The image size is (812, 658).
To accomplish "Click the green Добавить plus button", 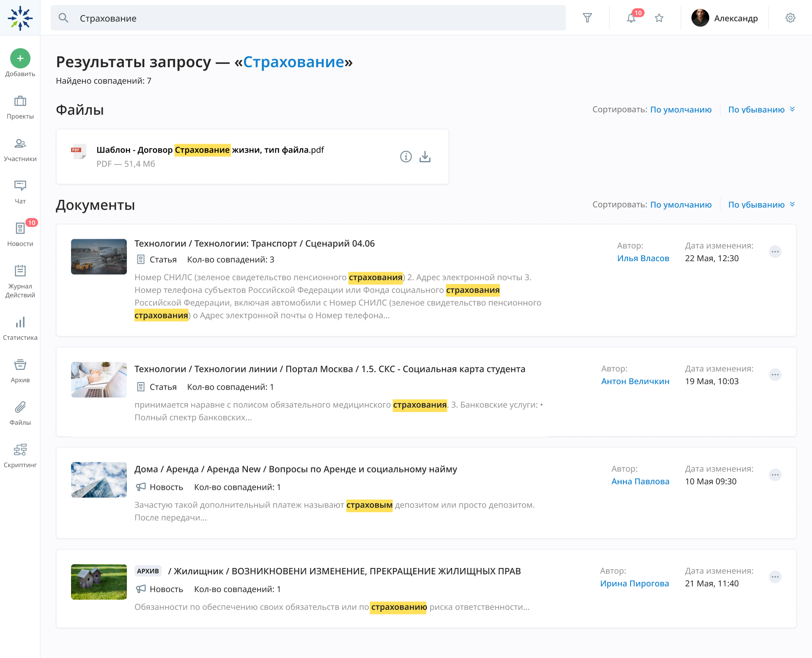I will click(19, 59).
